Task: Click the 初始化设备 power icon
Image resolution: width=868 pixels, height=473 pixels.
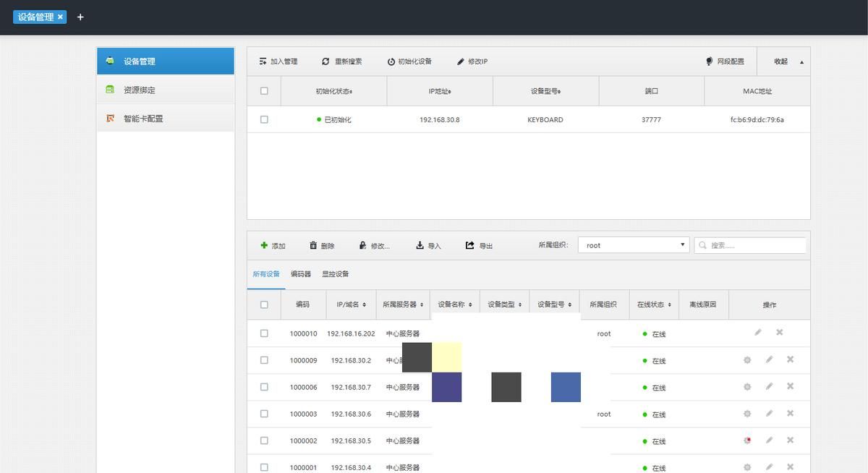Action: click(391, 61)
